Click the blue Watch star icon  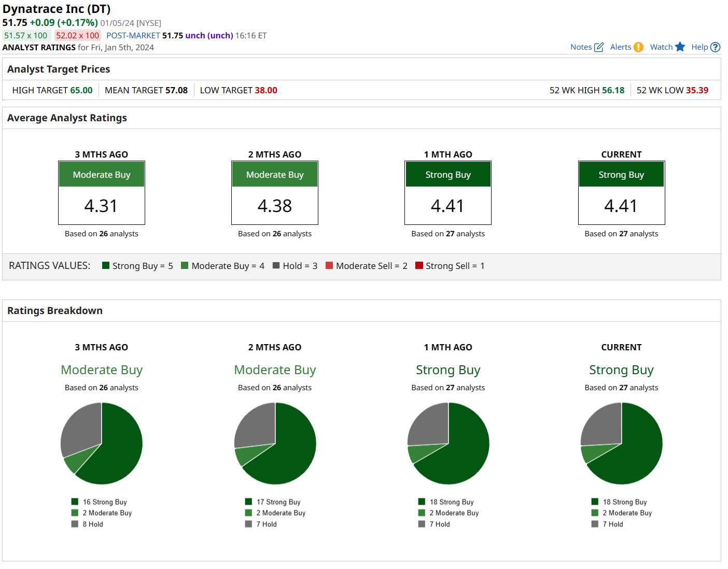click(x=680, y=47)
